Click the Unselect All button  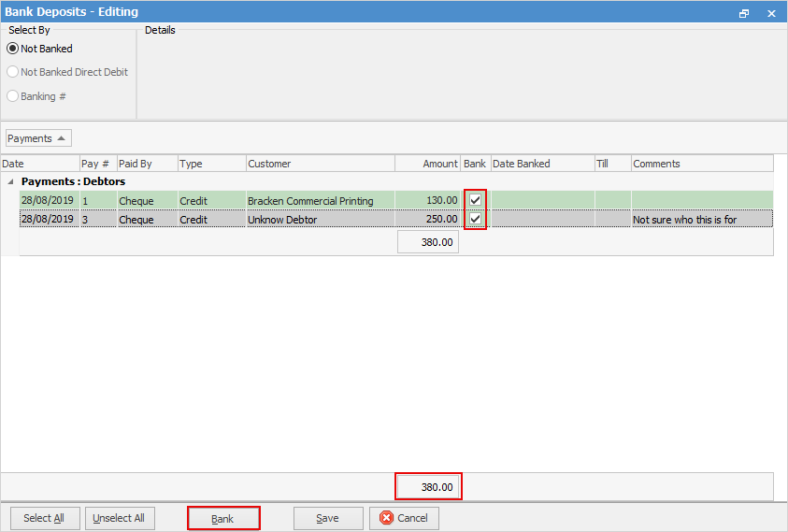pos(120,518)
